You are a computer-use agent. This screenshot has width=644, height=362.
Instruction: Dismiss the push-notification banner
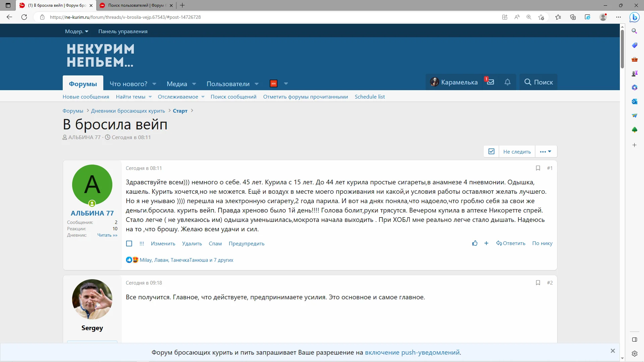(613, 351)
